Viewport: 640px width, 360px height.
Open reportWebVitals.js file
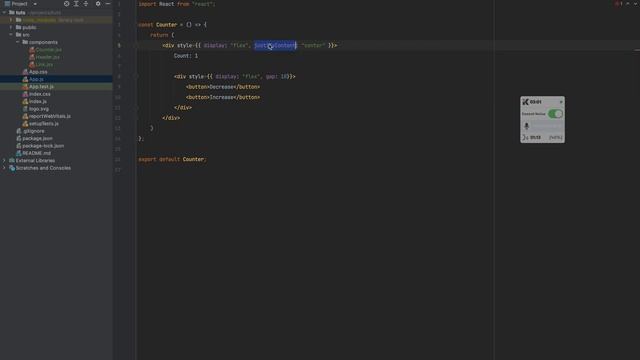[x=49, y=116]
